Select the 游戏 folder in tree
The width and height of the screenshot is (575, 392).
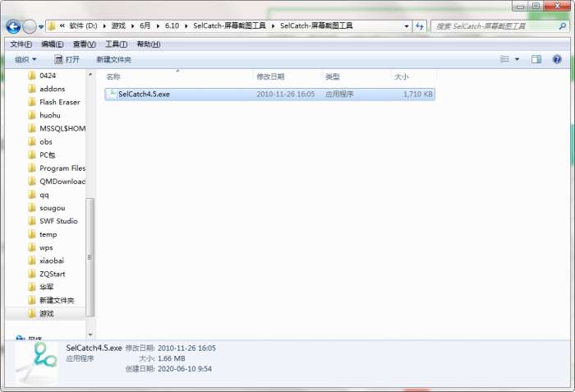(x=46, y=313)
